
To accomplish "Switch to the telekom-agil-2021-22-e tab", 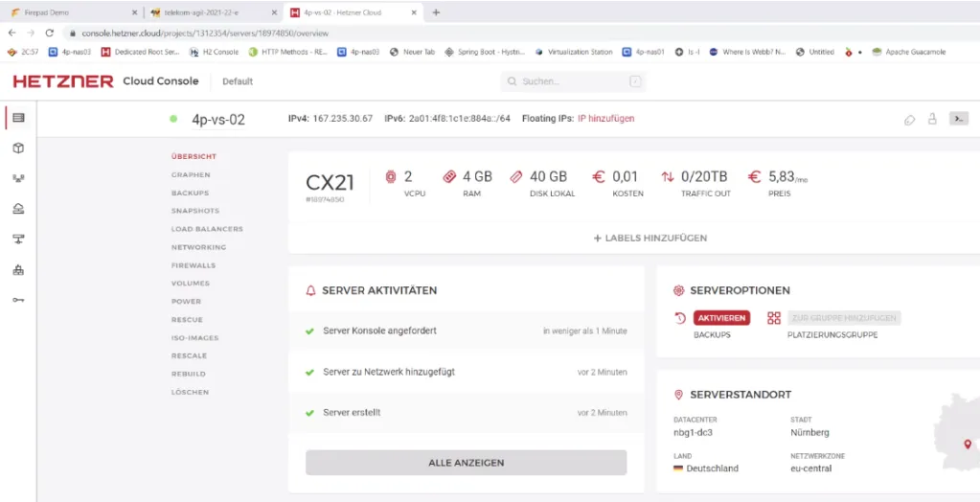I will [x=213, y=12].
